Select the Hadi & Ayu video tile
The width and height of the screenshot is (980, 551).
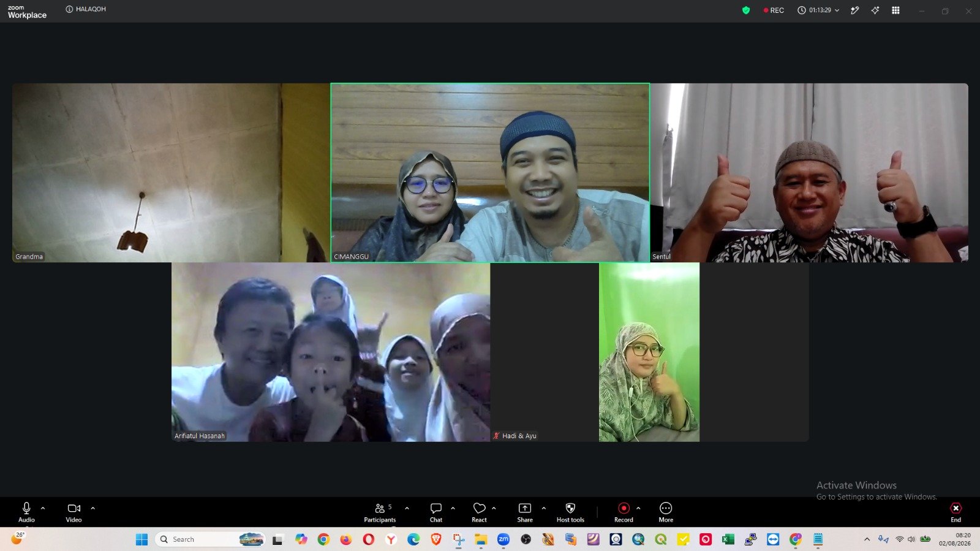(x=649, y=352)
